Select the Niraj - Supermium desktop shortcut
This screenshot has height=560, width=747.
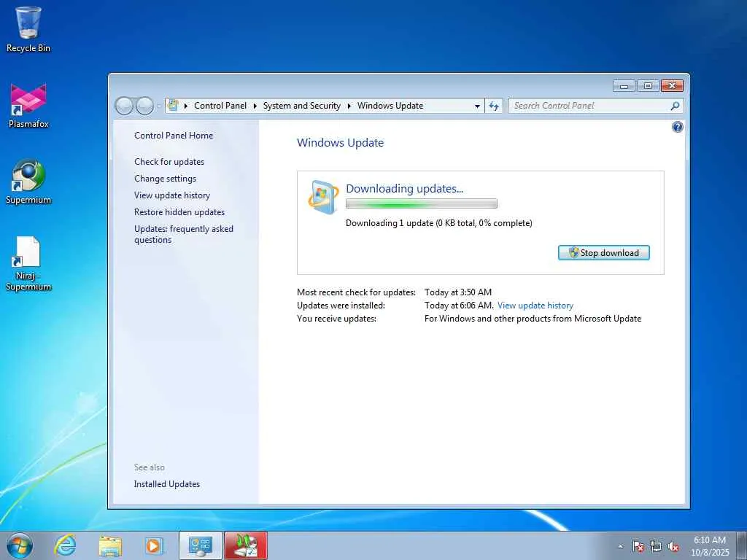[28, 262]
